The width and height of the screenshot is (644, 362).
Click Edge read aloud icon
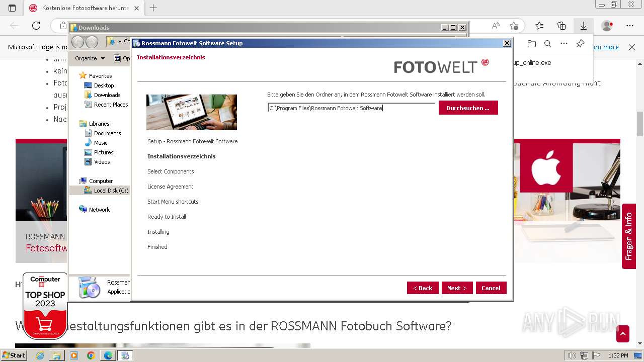[496, 26]
